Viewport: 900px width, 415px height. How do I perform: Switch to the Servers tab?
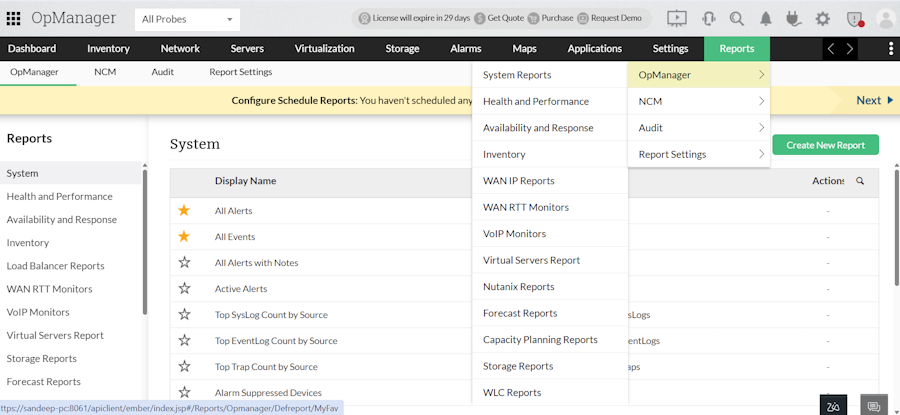247,49
